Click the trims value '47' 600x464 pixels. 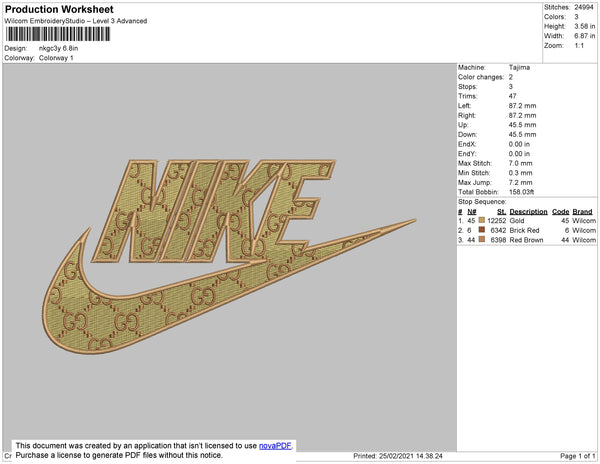(512, 96)
